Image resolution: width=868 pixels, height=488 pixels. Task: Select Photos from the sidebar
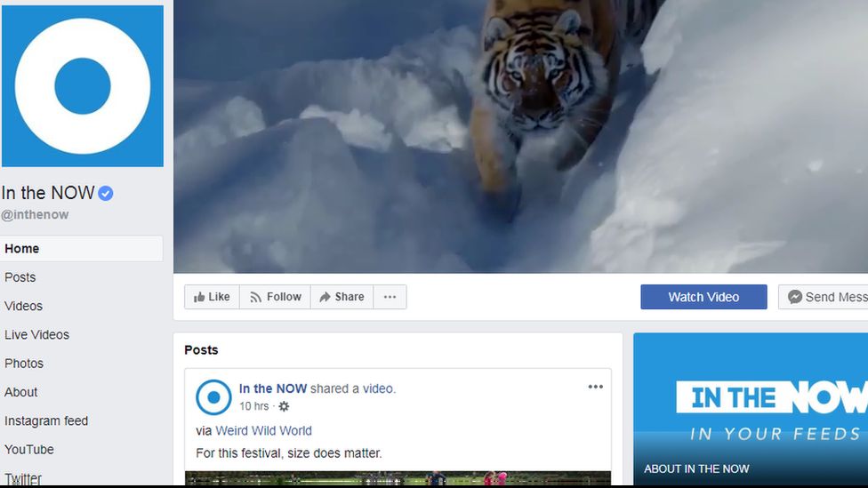click(x=24, y=364)
